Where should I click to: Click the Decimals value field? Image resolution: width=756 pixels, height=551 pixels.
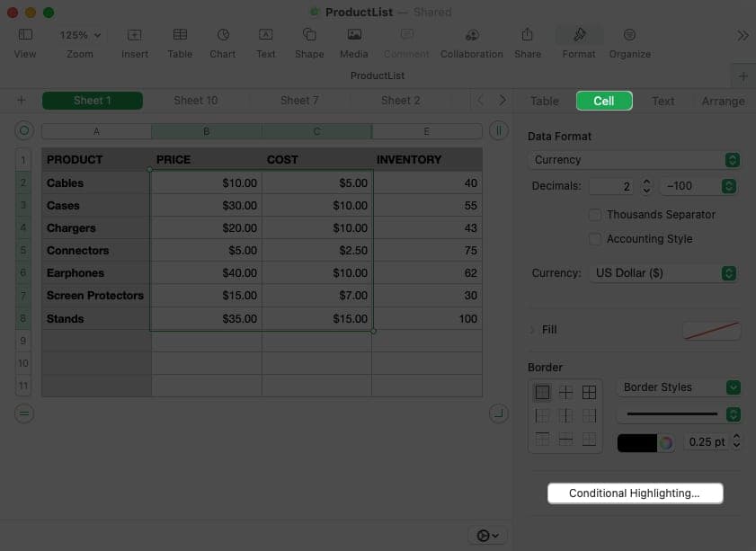click(x=612, y=186)
